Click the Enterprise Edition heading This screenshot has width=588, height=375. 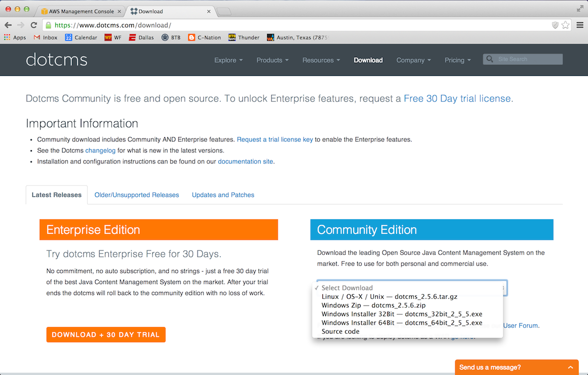(159, 230)
